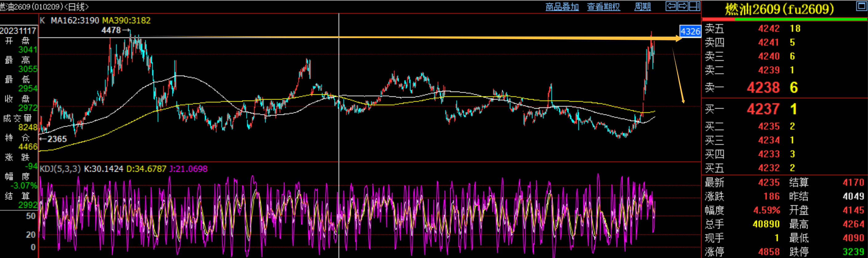868x258 pixels.
Task: Click the 燃油2609 (fu2609) contract title
Action: coord(779,9)
